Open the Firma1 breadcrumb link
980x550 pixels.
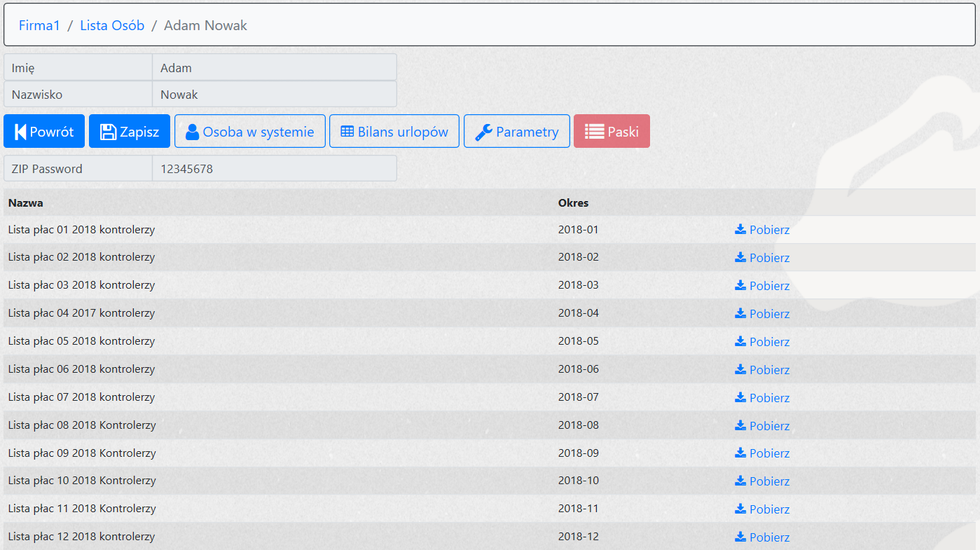point(39,26)
